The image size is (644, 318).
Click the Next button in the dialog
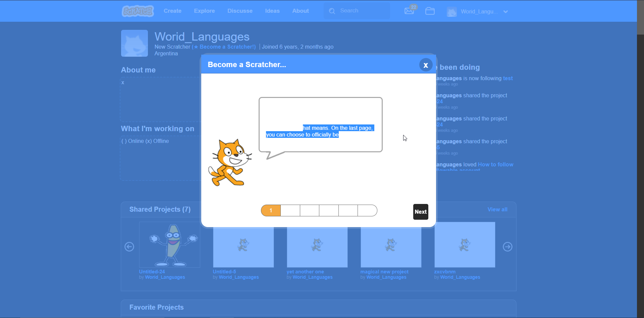[x=421, y=212]
